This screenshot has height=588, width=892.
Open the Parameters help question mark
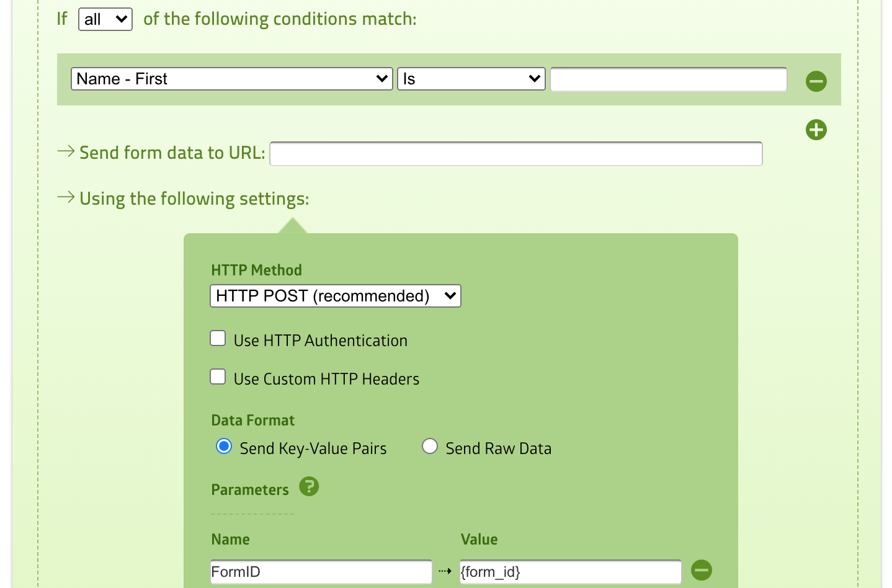click(x=309, y=487)
